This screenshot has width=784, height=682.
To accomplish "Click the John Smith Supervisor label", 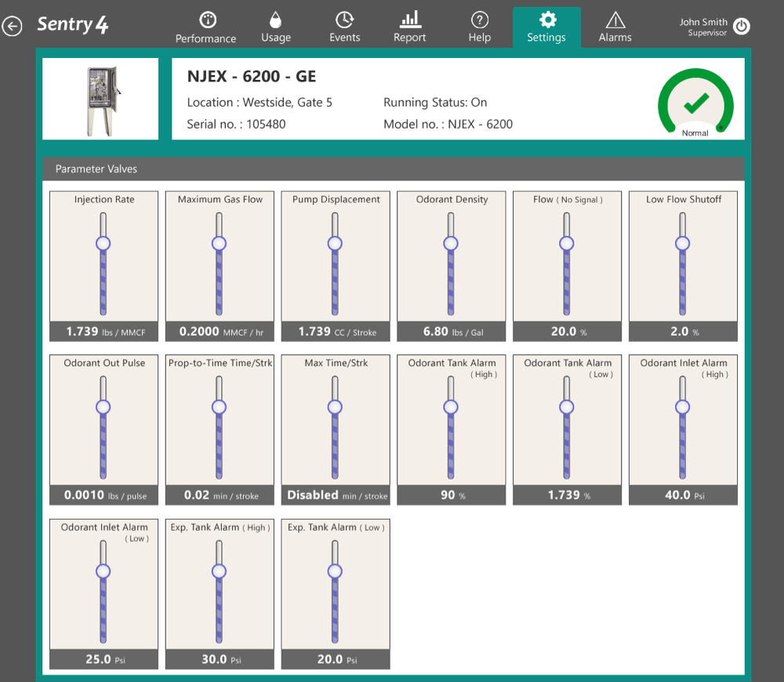I will (x=702, y=27).
